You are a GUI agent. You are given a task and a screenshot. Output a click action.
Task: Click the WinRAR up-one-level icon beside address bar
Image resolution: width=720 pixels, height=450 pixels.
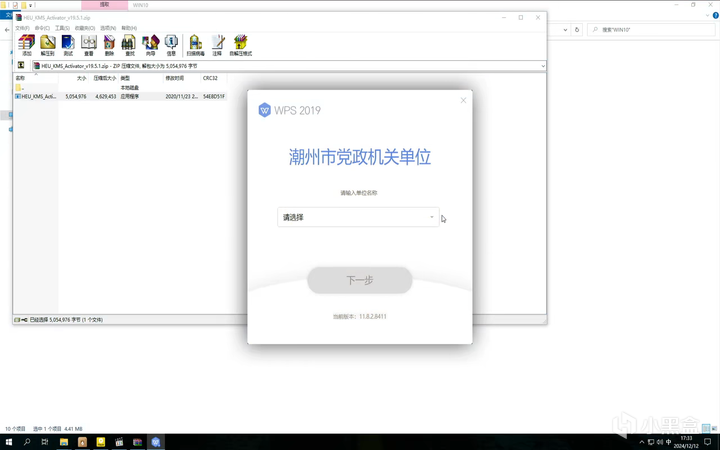21,66
